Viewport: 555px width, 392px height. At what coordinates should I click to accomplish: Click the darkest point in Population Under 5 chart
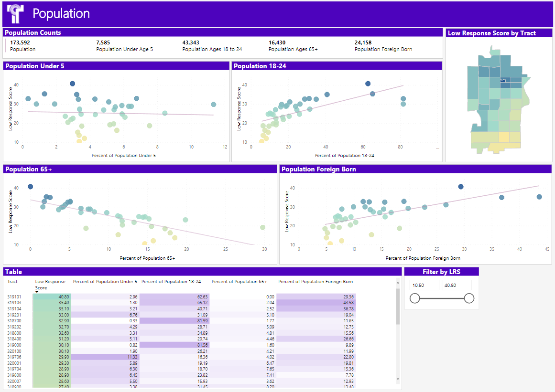pyautogui.click(x=72, y=84)
